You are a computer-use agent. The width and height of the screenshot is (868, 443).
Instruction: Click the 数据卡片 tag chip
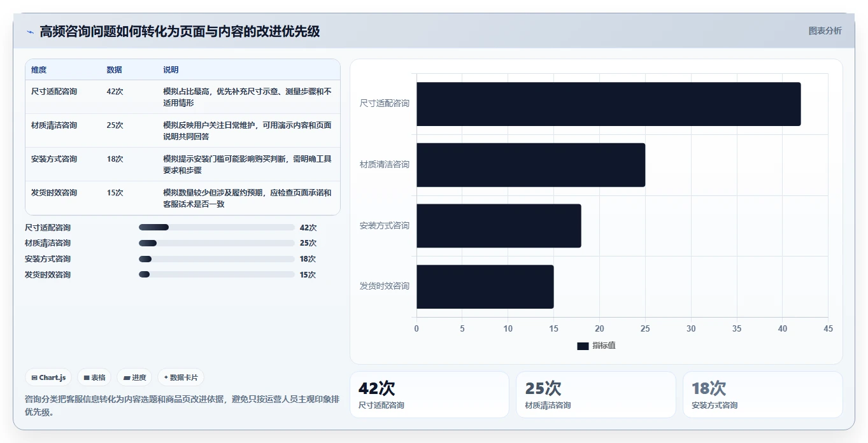pos(181,377)
